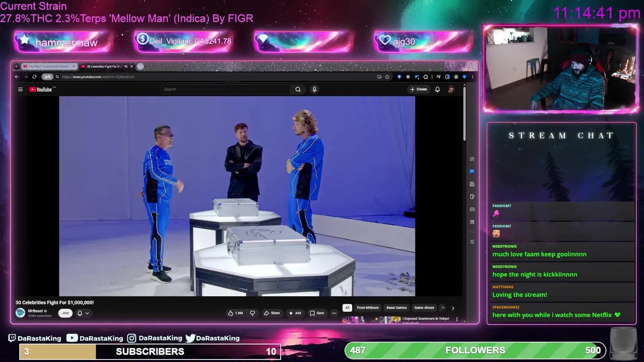This screenshot has width=644, height=362.
Task: Click the VPN badge in the address bar
Action: point(47,77)
